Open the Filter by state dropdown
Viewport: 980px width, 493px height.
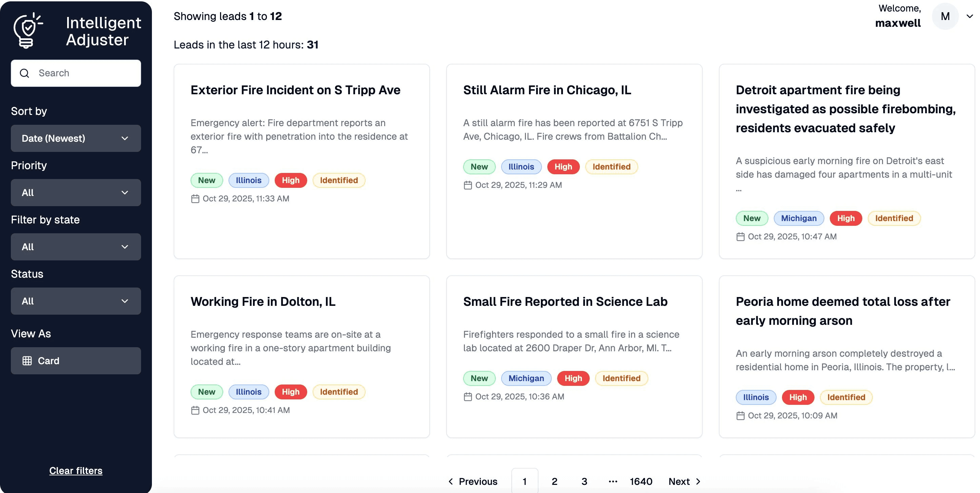click(76, 247)
